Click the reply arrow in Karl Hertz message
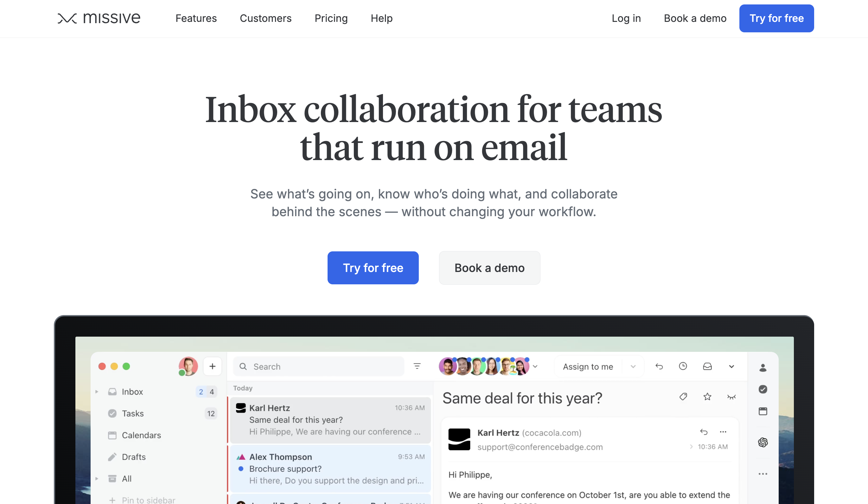Screen dimensions: 868x504 (704, 432)
